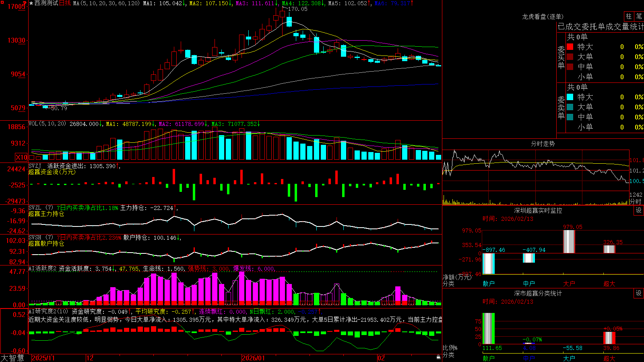The image size is (644, 362).
Task: Open 设 settings of 深市超赢分类统计 panel
Action: coord(639,293)
